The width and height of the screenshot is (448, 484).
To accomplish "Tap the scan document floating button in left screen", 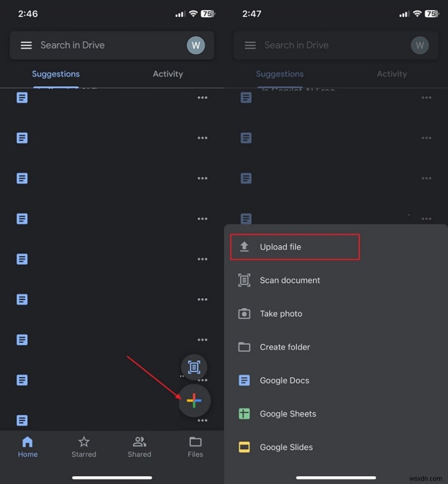I will point(194,367).
